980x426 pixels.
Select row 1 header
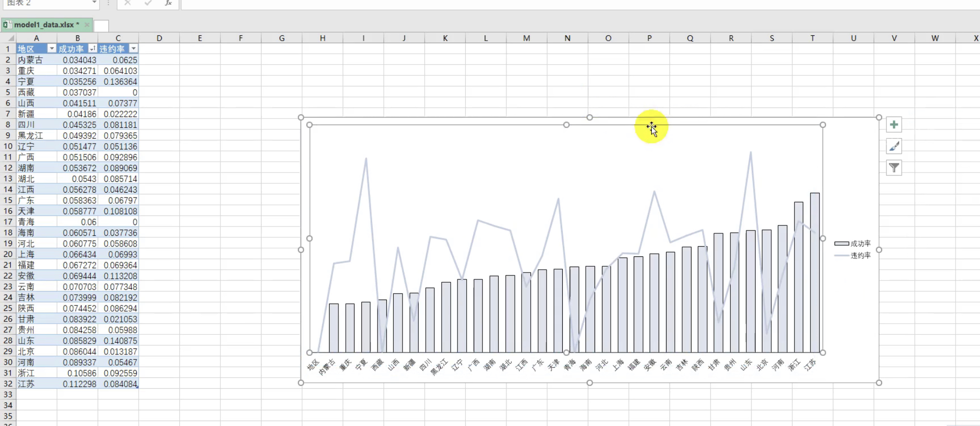8,49
